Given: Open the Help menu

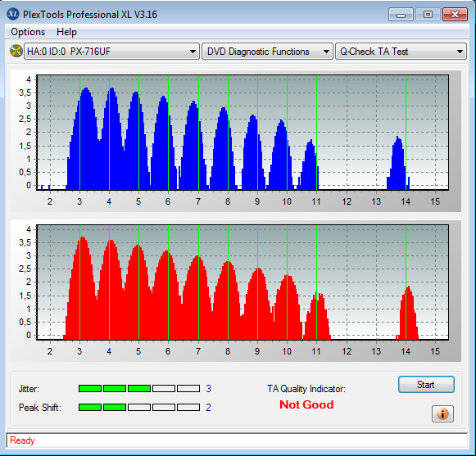Looking at the screenshot, I should [66, 32].
